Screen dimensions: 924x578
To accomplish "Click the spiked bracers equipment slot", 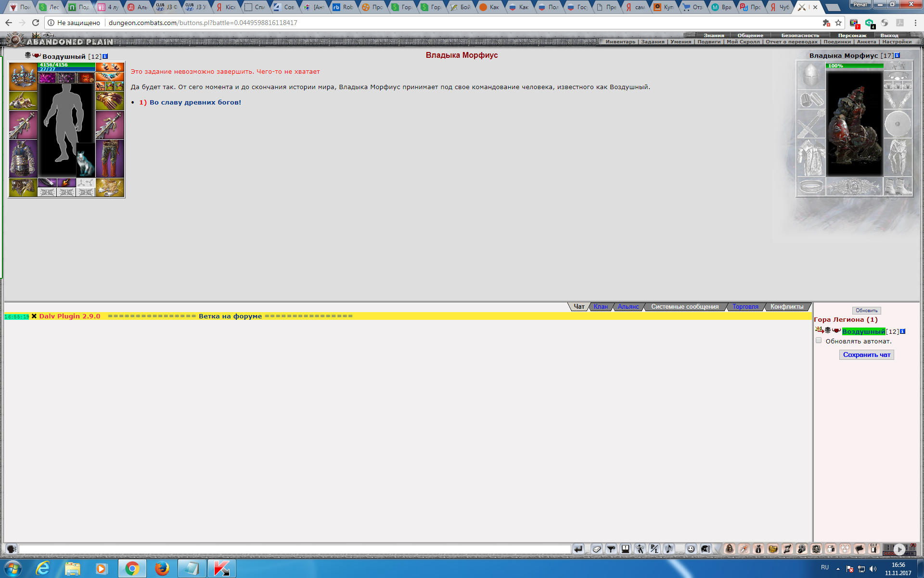I will [23, 101].
